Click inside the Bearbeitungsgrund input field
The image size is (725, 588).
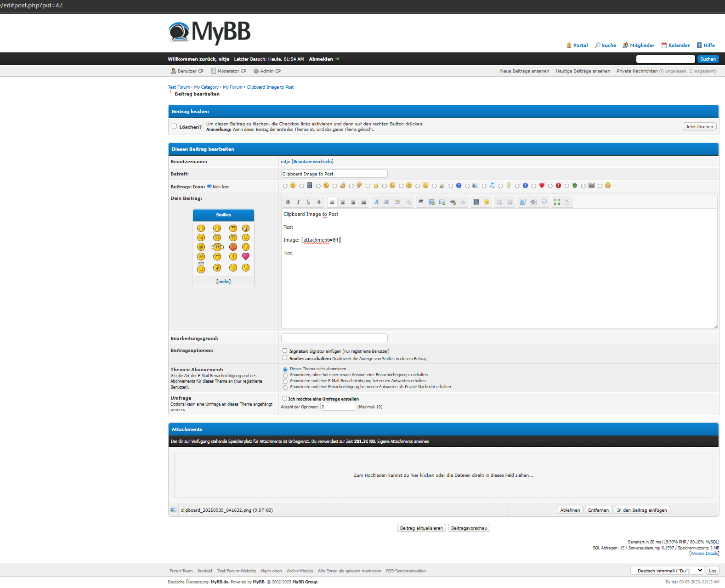click(334, 338)
